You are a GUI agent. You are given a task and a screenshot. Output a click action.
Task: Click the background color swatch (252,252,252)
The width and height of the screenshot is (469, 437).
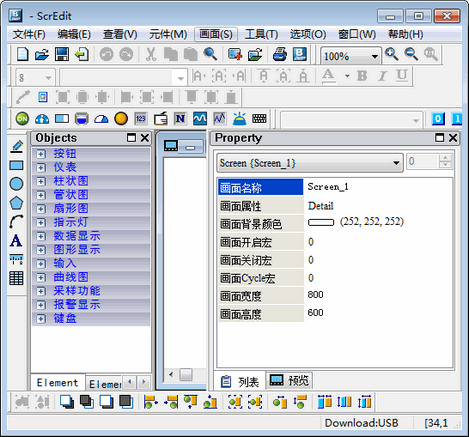[x=321, y=222]
